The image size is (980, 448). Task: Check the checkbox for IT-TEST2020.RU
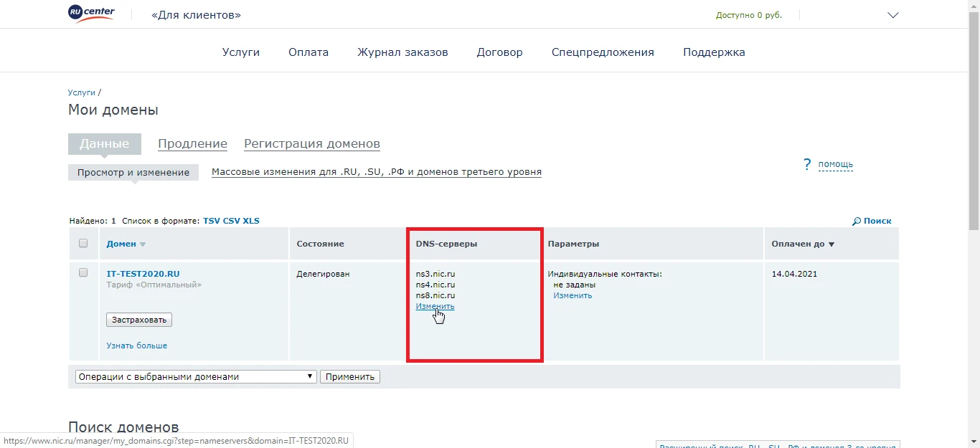click(83, 272)
